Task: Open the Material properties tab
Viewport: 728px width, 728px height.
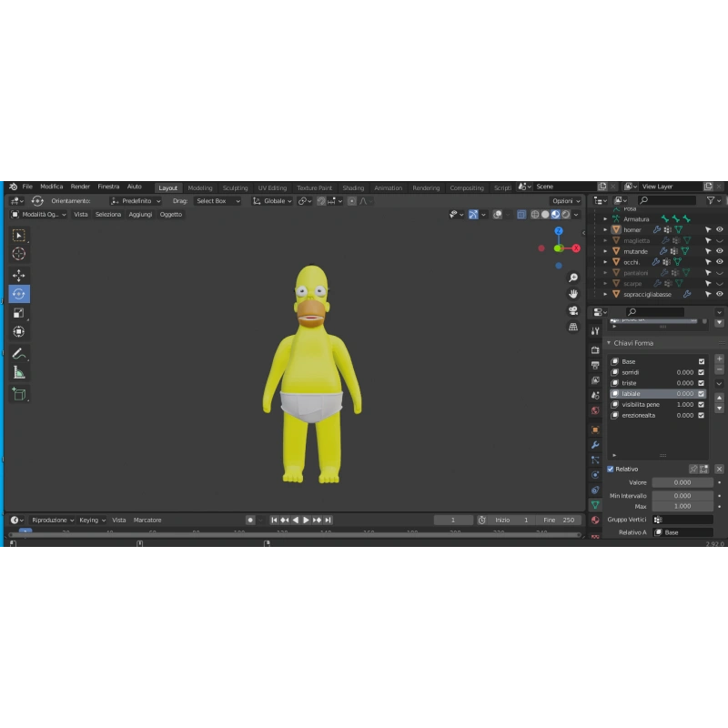Action: (x=595, y=520)
